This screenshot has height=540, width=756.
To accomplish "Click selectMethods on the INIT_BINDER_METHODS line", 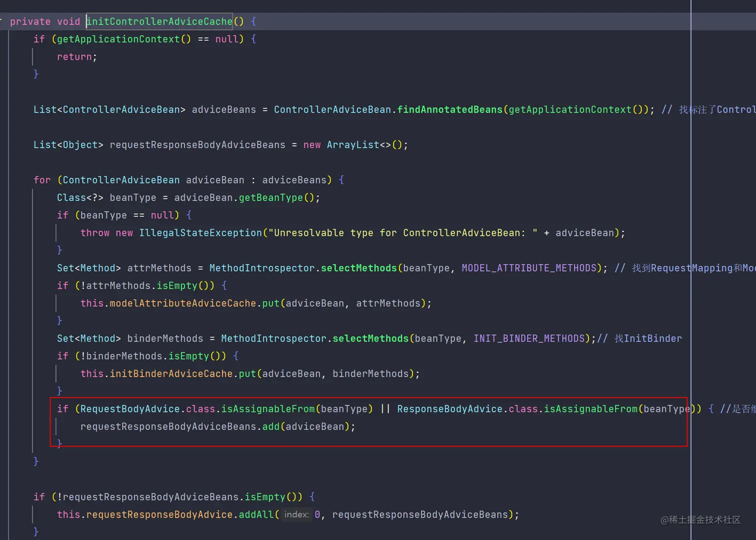I will coord(370,338).
